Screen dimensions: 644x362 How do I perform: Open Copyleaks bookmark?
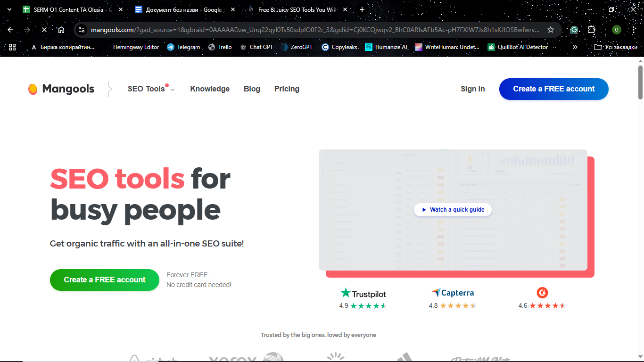pos(339,47)
